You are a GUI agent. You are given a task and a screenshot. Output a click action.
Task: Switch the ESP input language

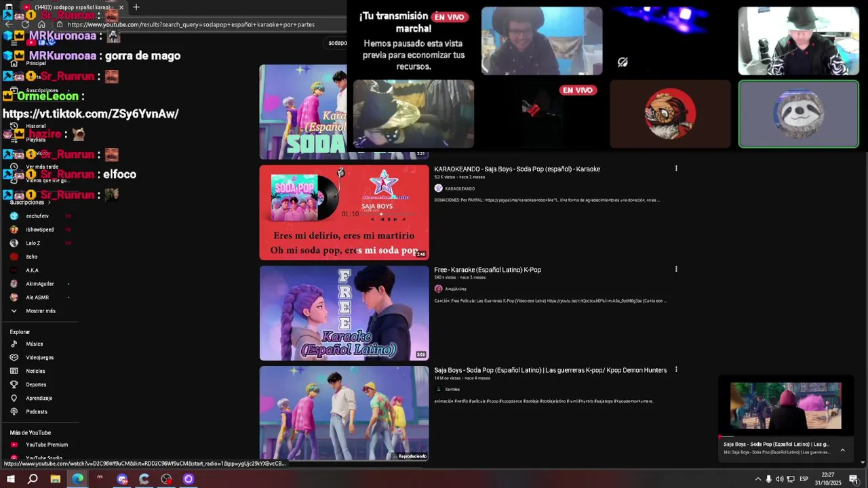point(804,479)
